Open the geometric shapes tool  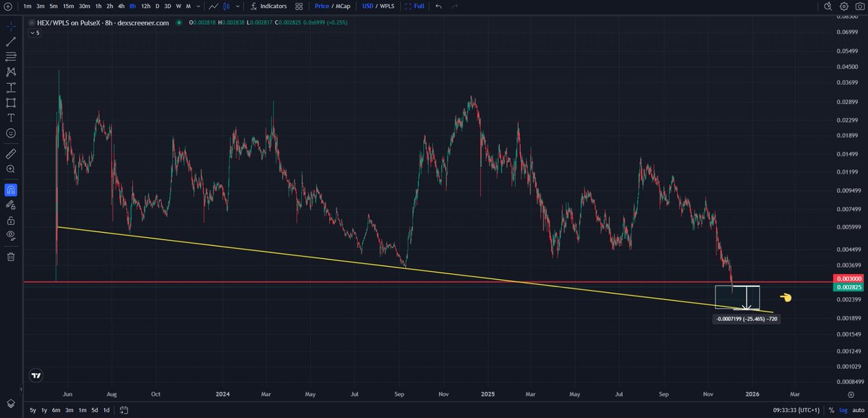[11, 103]
